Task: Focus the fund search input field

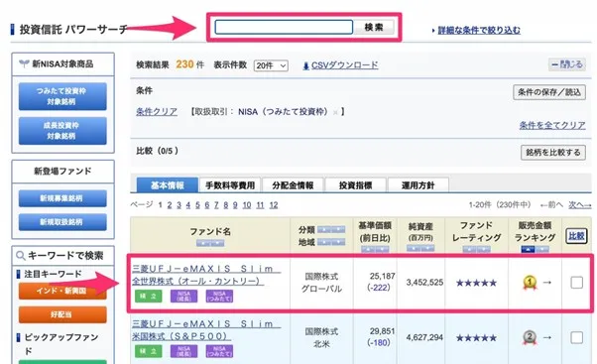Action: 284,27
